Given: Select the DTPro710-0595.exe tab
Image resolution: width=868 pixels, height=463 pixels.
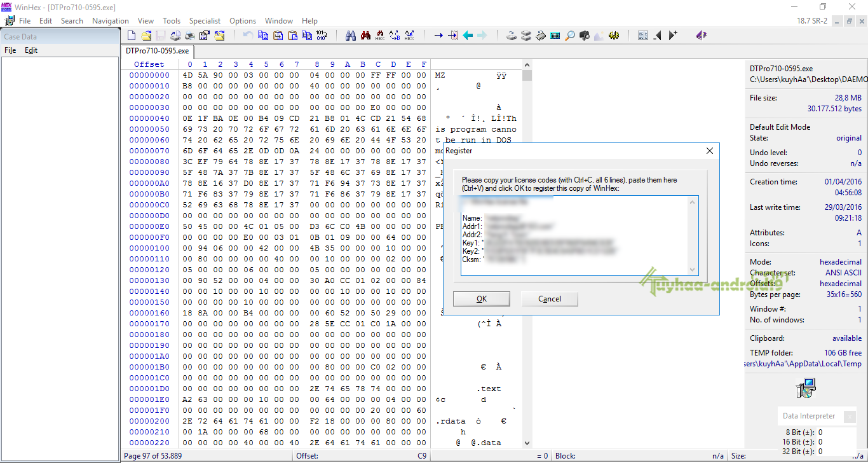Looking at the screenshot, I should 157,51.
